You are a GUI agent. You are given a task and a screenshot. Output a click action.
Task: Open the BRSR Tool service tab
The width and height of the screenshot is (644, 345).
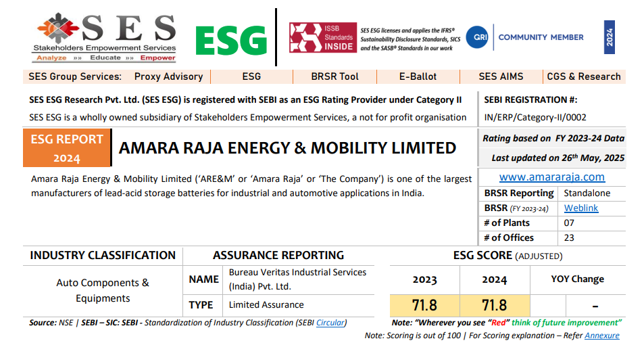pyautogui.click(x=335, y=76)
